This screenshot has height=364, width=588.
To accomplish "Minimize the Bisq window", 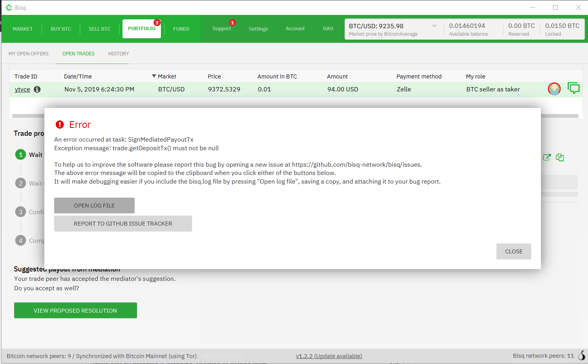I will [x=533, y=7].
